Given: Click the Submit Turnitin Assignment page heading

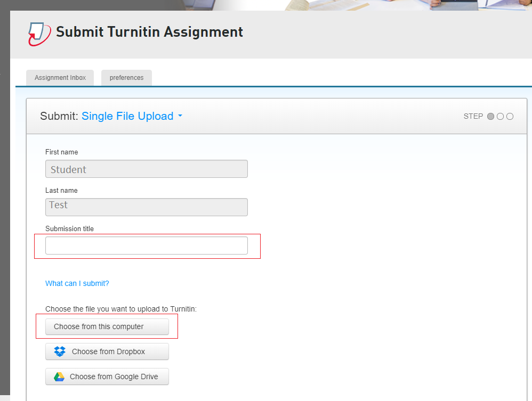Looking at the screenshot, I should pos(149,32).
